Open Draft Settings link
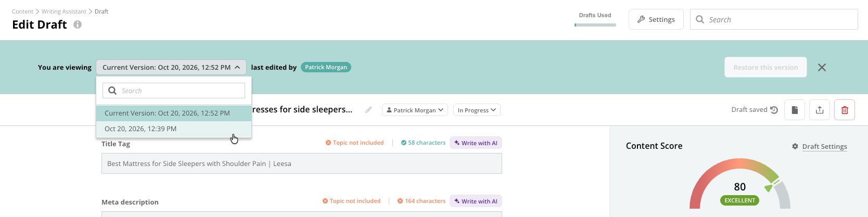 click(x=824, y=146)
